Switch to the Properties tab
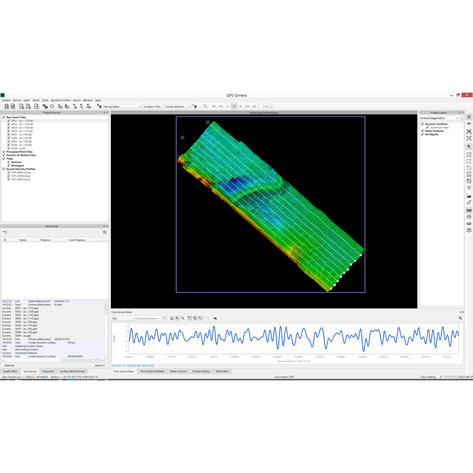This screenshot has height=473, width=473. 48,371
